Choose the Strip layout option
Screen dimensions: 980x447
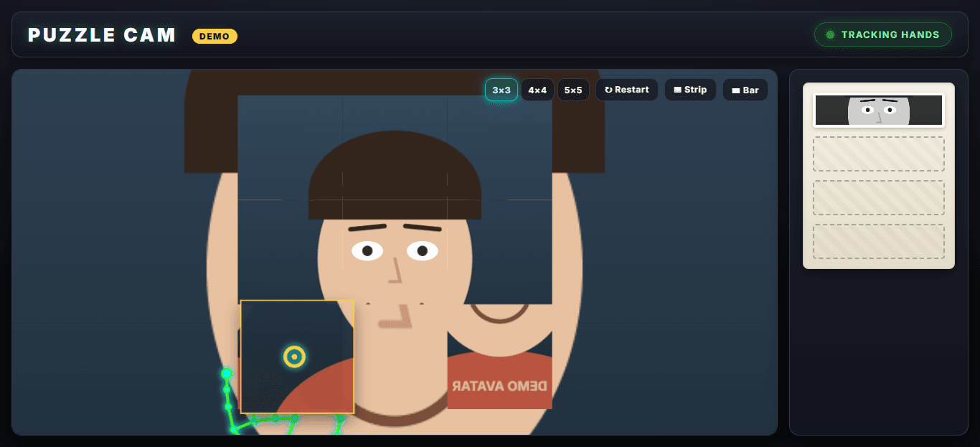click(690, 90)
